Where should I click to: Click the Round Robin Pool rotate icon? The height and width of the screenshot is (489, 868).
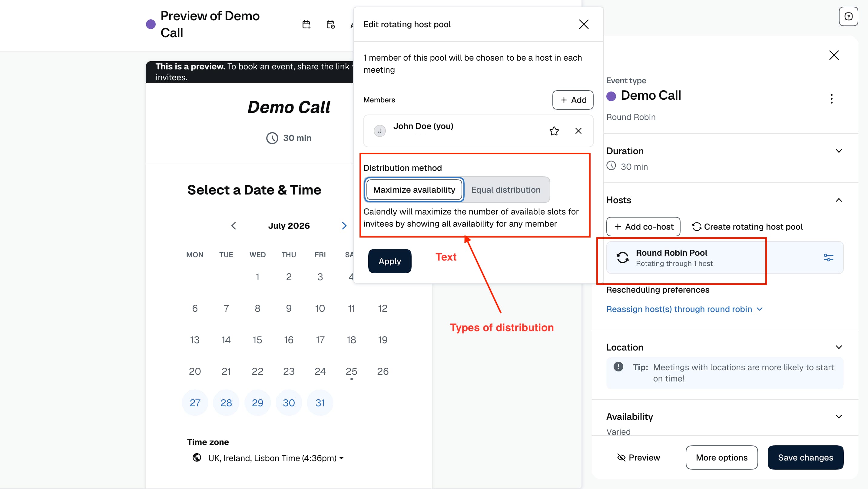click(622, 258)
